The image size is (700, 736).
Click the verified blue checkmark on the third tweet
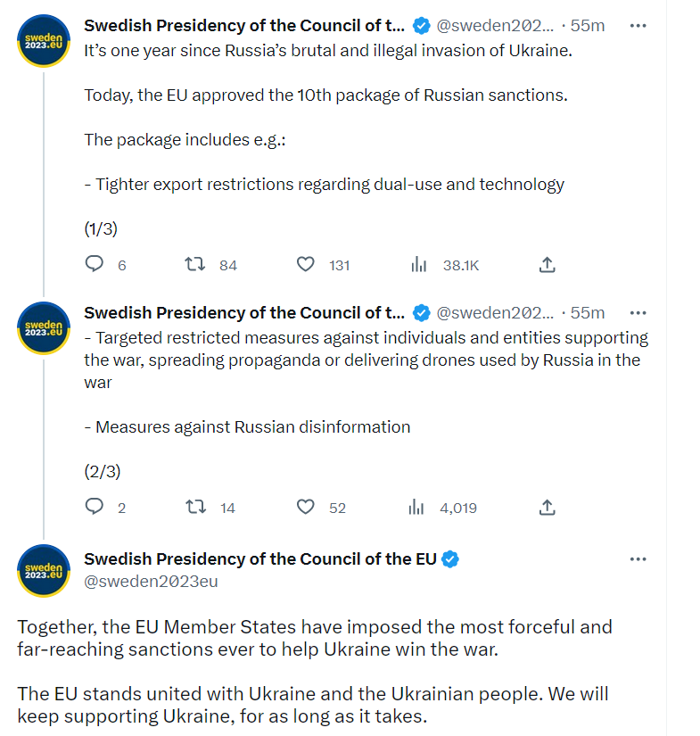[450, 558]
